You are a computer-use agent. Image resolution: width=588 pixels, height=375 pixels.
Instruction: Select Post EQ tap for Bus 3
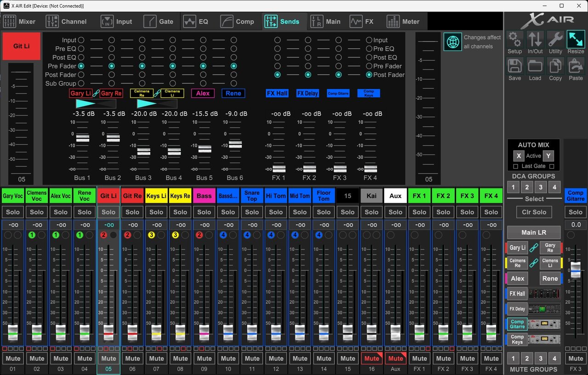click(x=142, y=57)
